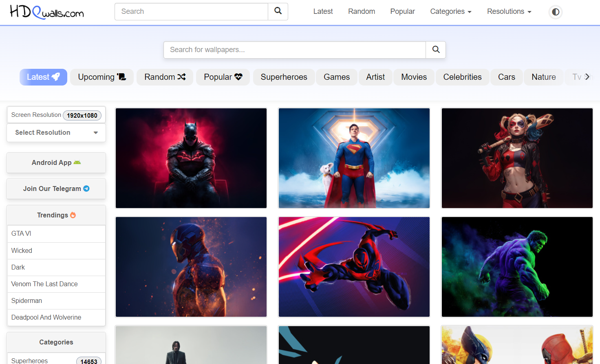Open the Hulk wallpaper thumbnail
The image size is (600, 364).
pyautogui.click(x=517, y=267)
